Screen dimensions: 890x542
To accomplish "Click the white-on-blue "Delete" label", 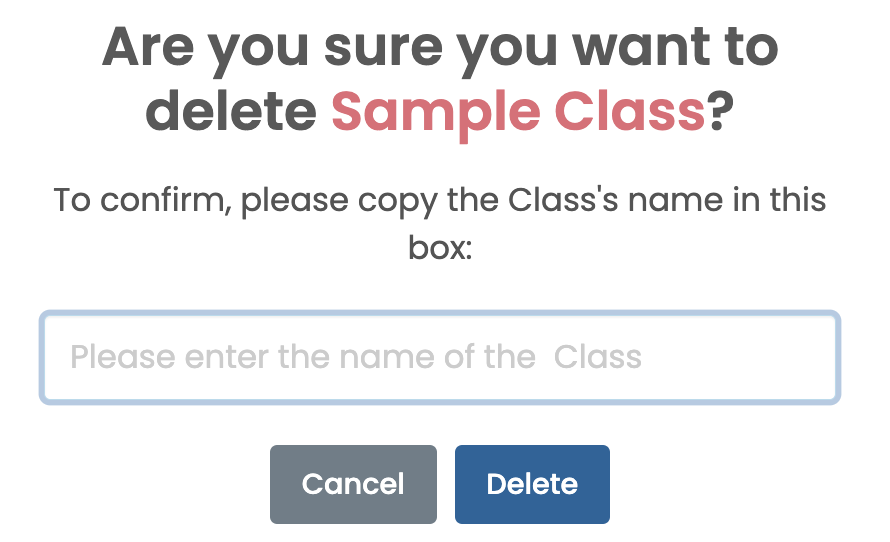I will (532, 484).
